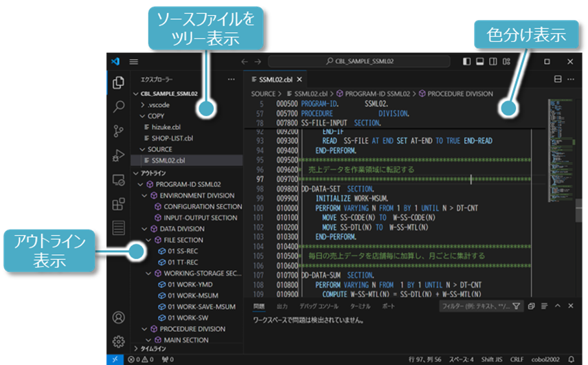Image resolution: width=588 pixels, height=365 pixels.
Task: Open the Remote Explorer icon in activity bar
Action: pos(119,180)
